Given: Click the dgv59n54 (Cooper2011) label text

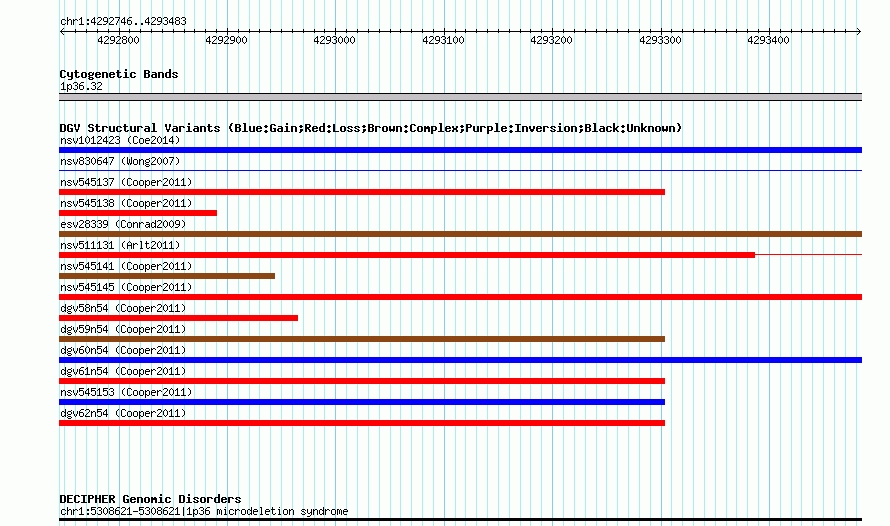Looking at the screenshot, I should click(123, 329).
